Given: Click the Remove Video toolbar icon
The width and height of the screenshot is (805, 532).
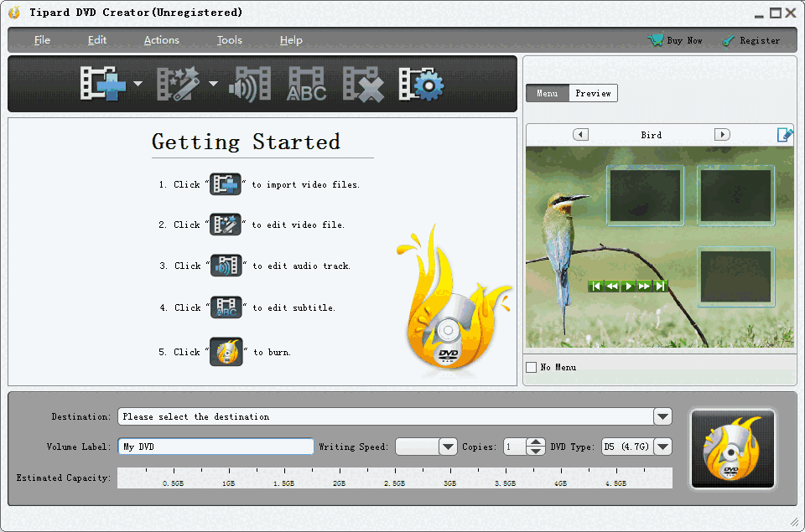Looking at the screenshot, I should coord(362,84).
